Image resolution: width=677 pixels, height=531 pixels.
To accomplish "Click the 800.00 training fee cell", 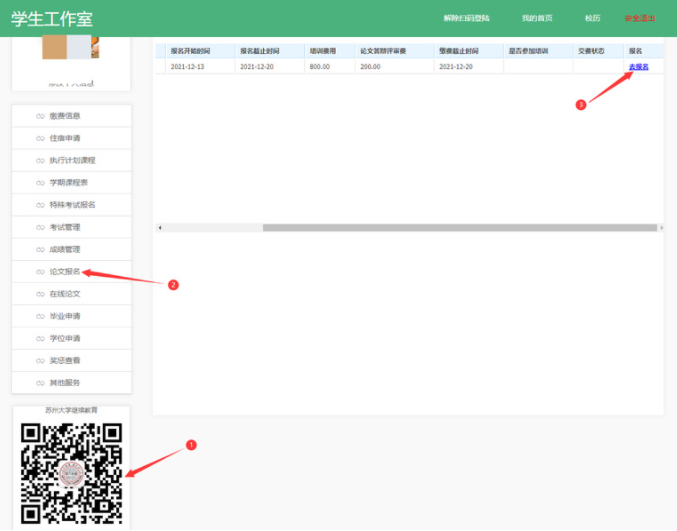I will (x=330, y=67).
